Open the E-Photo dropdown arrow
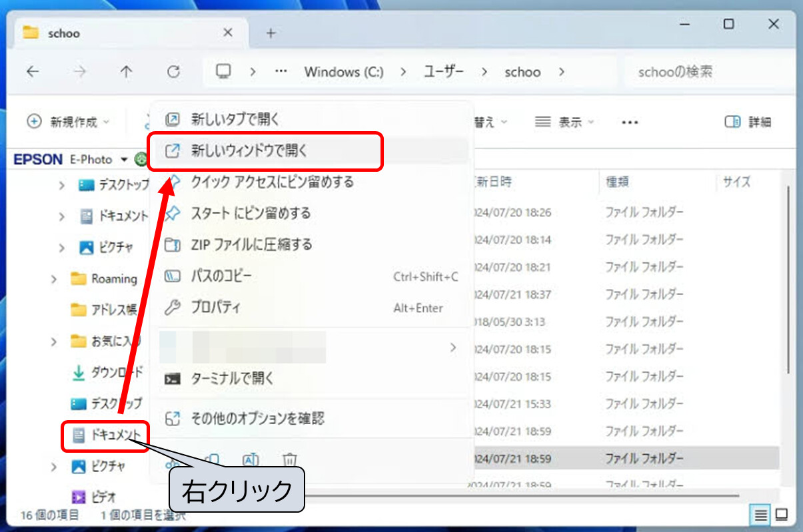 click(x=124, y=160)
